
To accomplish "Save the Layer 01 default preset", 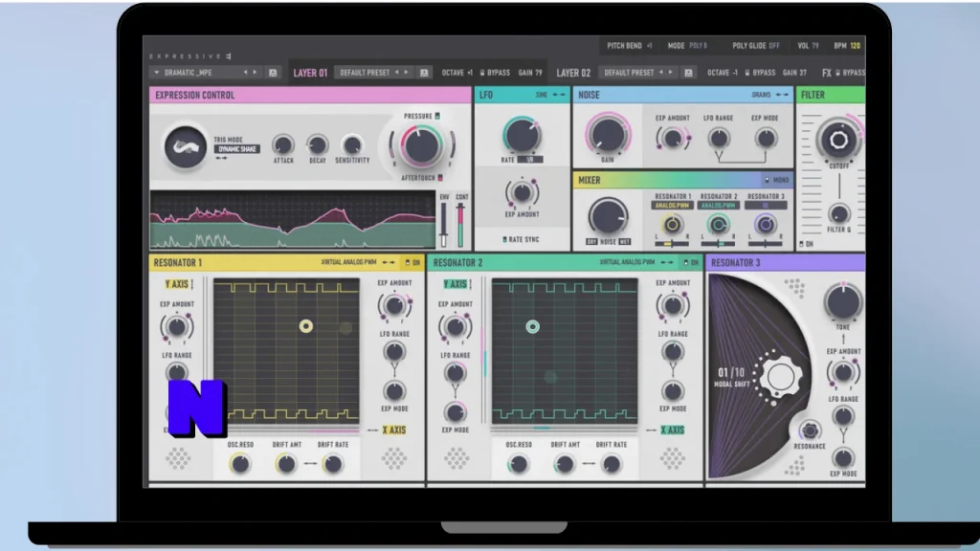I will 424,73.
